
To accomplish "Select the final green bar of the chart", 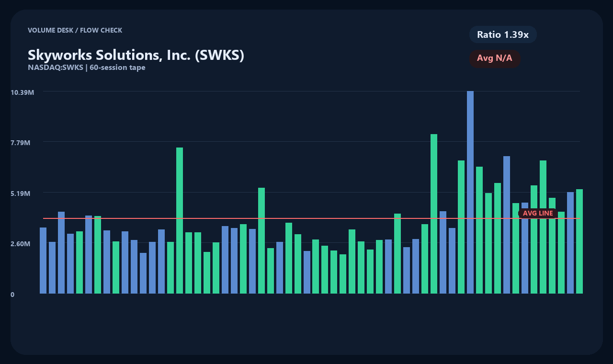I will pos(579,241).
